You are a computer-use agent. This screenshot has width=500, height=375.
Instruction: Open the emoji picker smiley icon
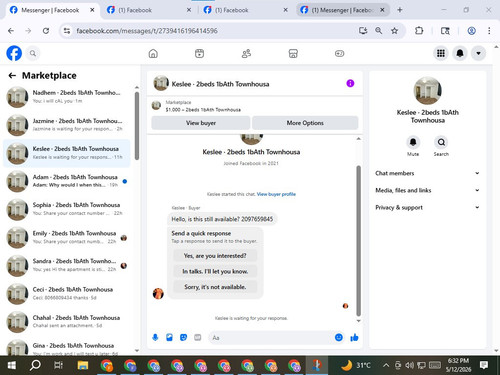pyautogui.click(x=339, y=338)
